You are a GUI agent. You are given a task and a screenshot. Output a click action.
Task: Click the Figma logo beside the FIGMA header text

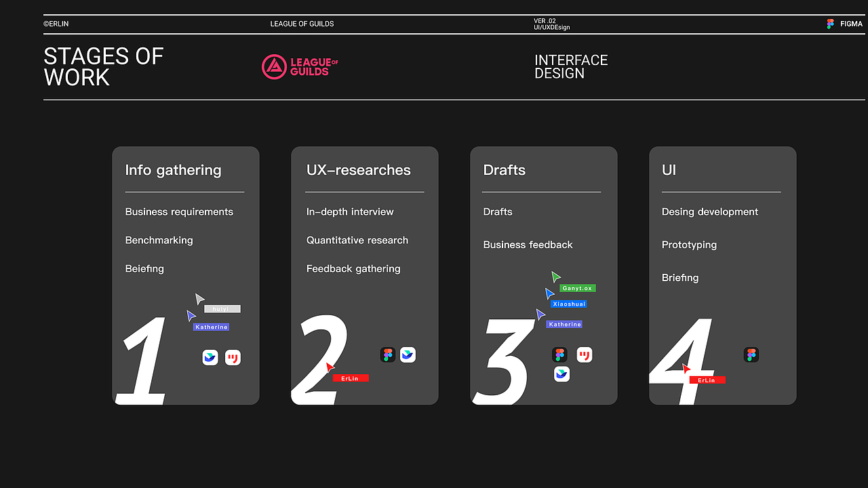coord(830,24)
